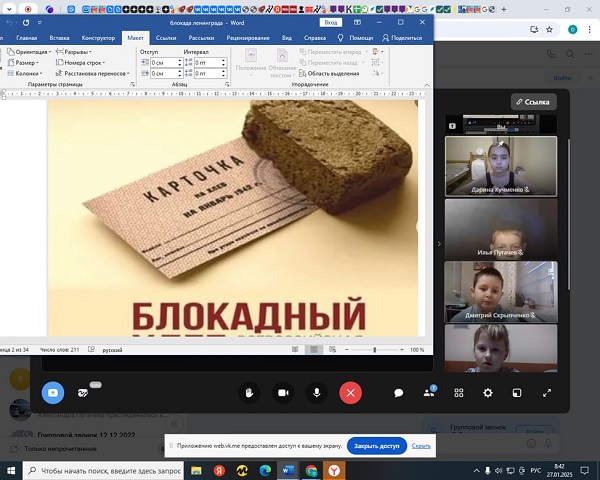Open Microsoft Edge from taskbar
600x480 pixels.
pyautogui.click(x=265, y=470)
